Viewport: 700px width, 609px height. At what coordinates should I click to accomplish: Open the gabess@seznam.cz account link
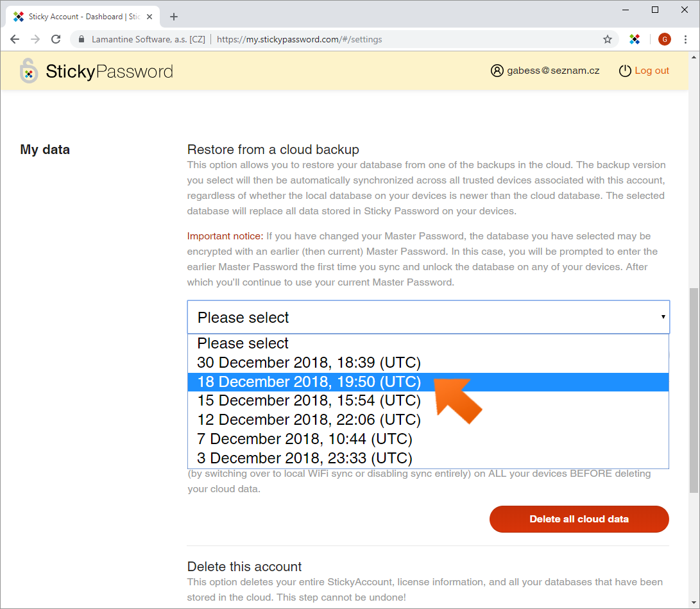[x=553, y=71]
